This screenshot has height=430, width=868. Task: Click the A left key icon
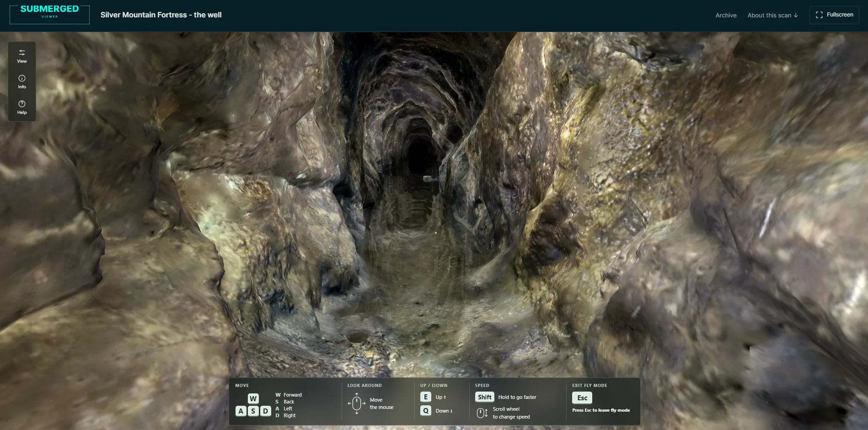[x=241, y=411]
